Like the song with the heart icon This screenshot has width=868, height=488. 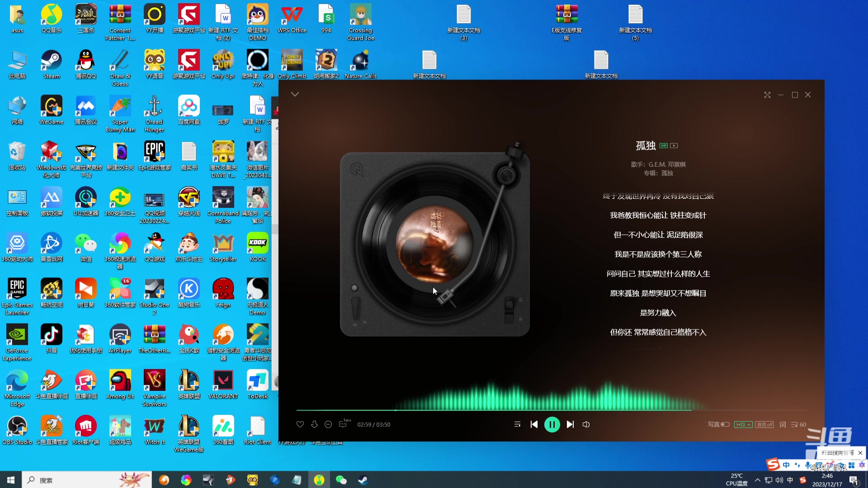(300, 424)
